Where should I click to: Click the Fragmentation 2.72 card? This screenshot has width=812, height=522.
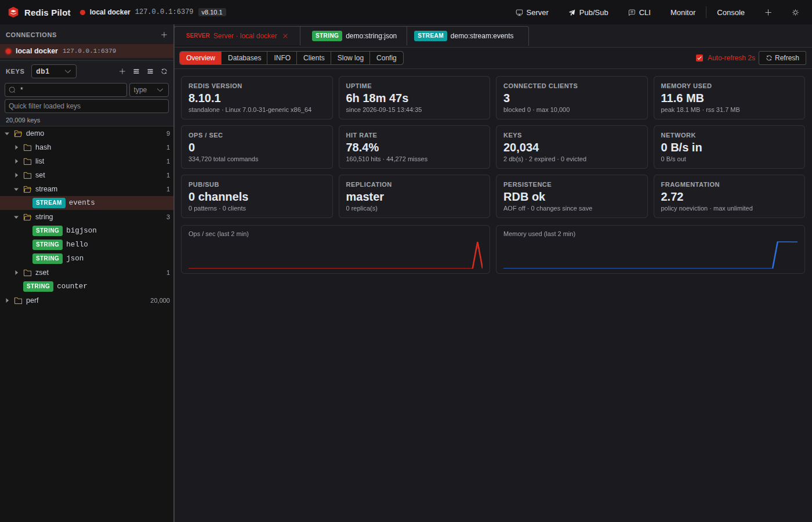pyautogui.click(x=729, y=196)
